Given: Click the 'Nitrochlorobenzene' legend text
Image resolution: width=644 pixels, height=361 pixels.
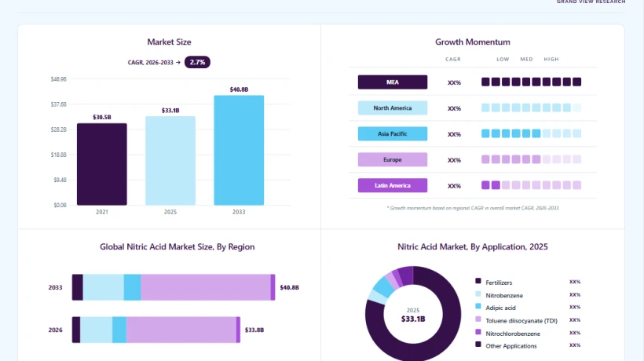Looking at the screenshot, I should tap(513, 334).
